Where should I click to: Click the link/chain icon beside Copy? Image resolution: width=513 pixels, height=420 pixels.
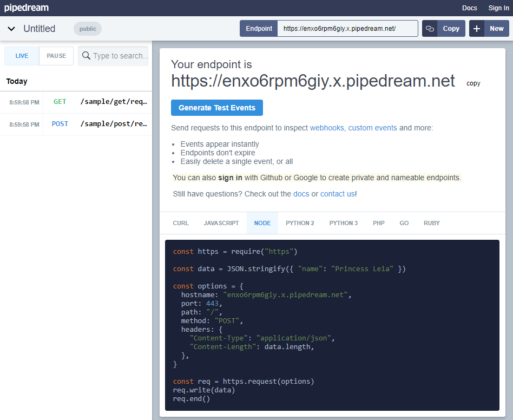pyautogui.click(x=429, y=28)
